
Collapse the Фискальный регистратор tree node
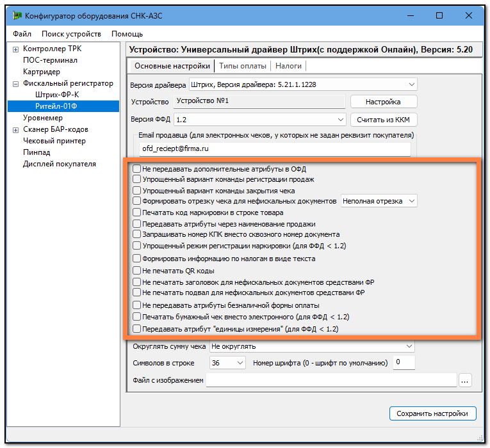tap(15, 84)
